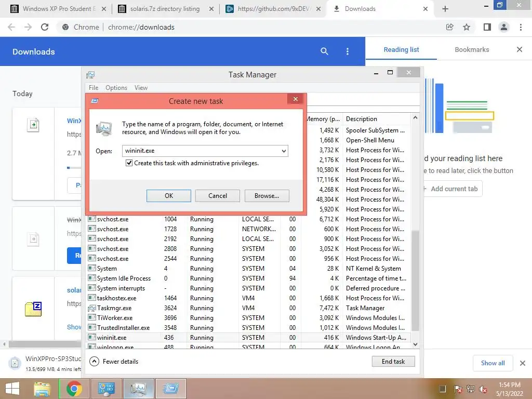532x399 pixels.
Task: Click the Windows Start button
Action: [x=12, y=389]
